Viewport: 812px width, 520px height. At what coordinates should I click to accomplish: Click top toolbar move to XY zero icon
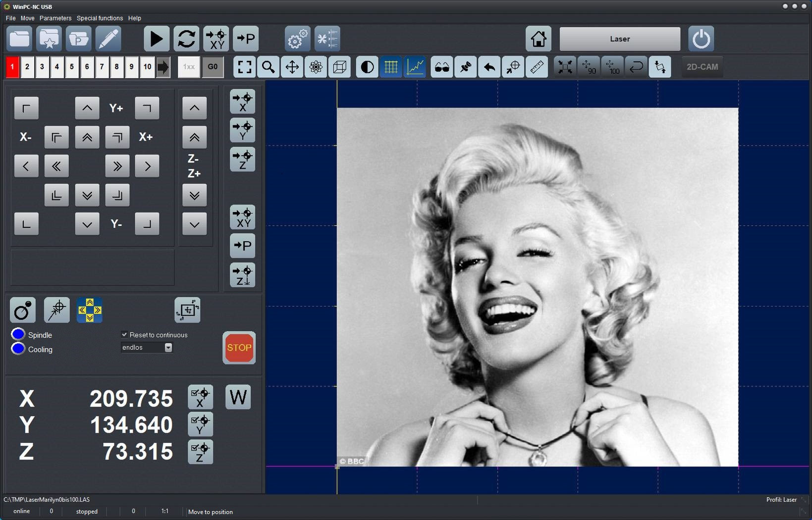click(216, 39)
